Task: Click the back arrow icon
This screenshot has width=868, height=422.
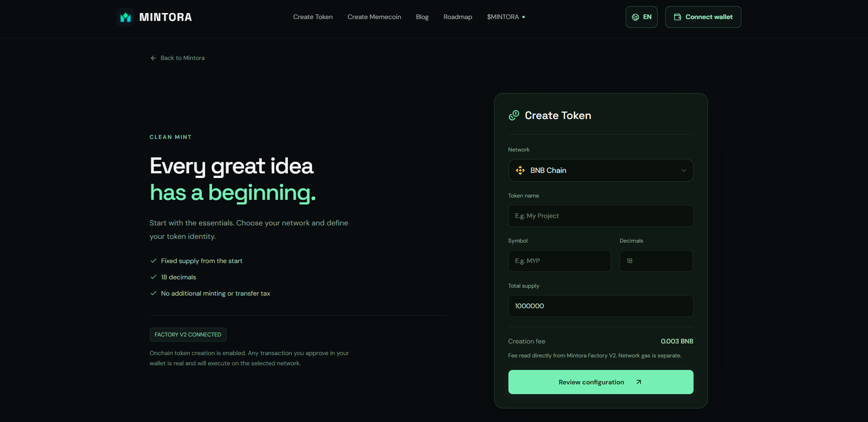Action: [x=154, y=58]
